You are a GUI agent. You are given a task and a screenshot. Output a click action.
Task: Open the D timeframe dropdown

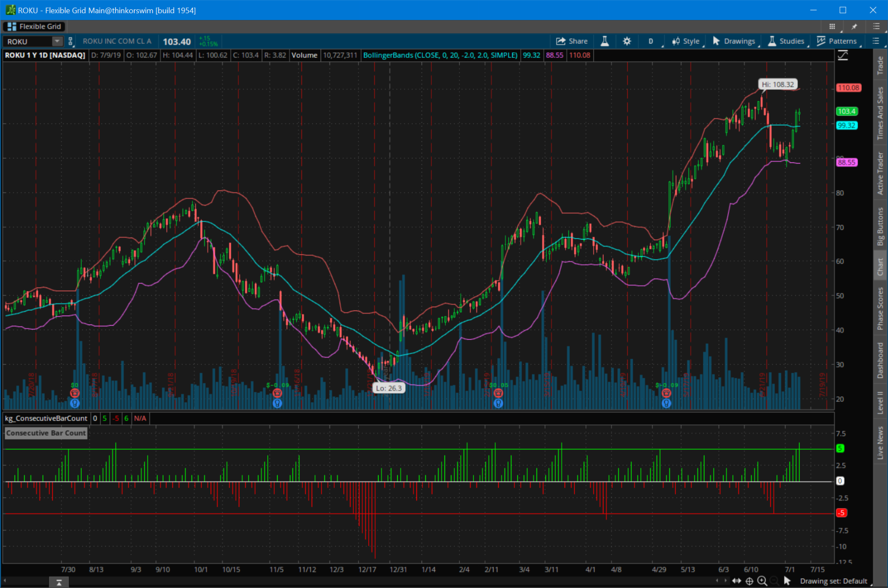click(x=651, y=41)
